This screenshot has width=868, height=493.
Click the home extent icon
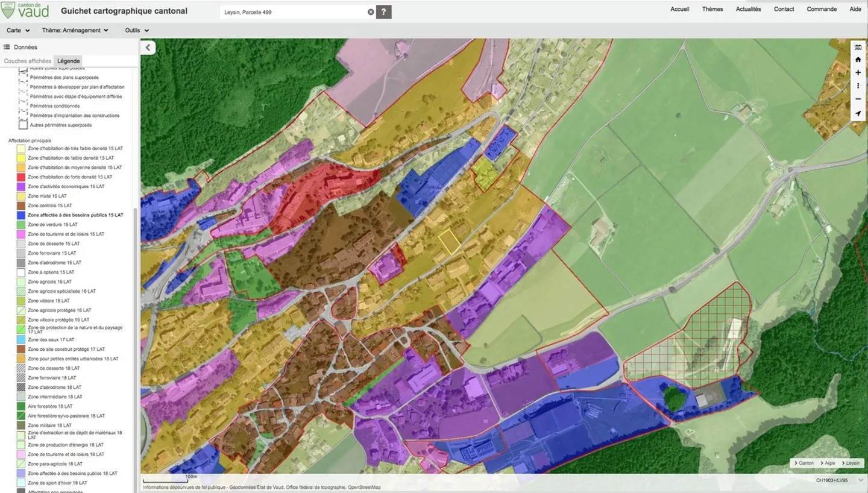point(858,59)
